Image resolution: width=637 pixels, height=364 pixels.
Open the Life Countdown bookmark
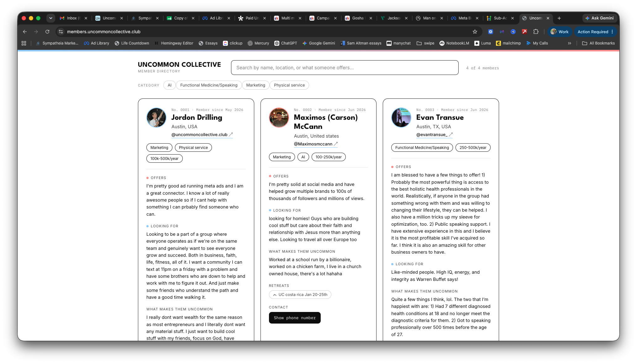pos(132,43)
